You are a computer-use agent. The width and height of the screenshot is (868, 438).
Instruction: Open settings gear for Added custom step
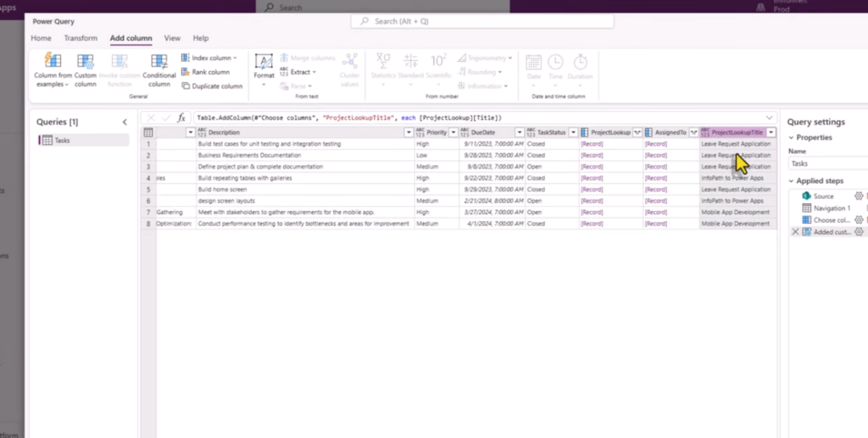859,232
